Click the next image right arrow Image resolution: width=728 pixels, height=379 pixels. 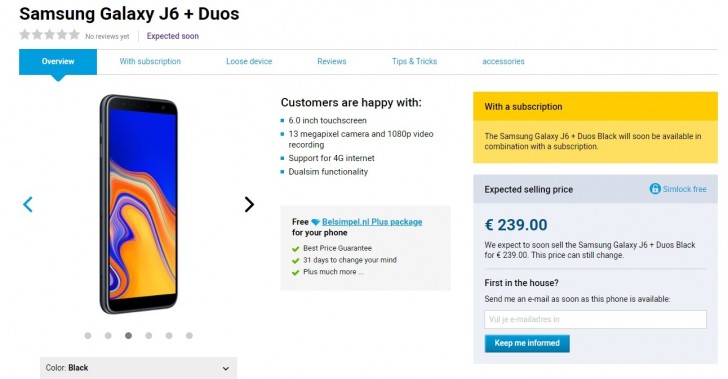tap(249, 204)
